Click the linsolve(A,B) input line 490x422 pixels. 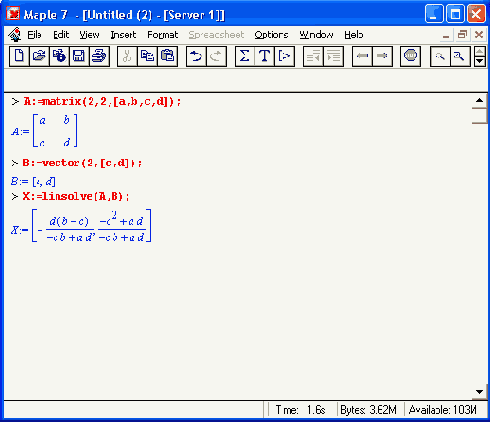pyautogui.click(x=76, y=196)
